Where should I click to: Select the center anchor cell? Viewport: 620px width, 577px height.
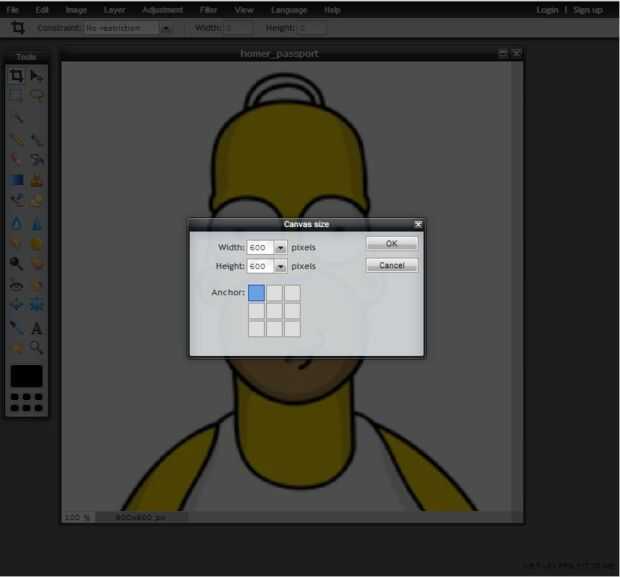tap(274, 311)
